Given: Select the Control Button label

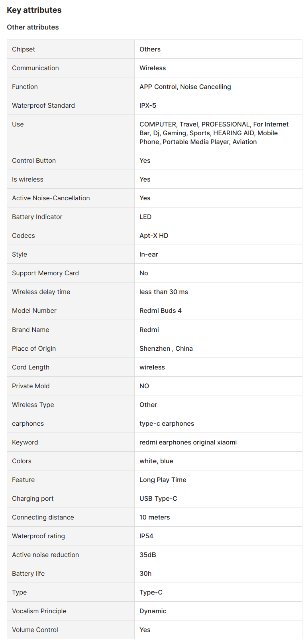Looking at the screenshot, I should coord(34,160).
